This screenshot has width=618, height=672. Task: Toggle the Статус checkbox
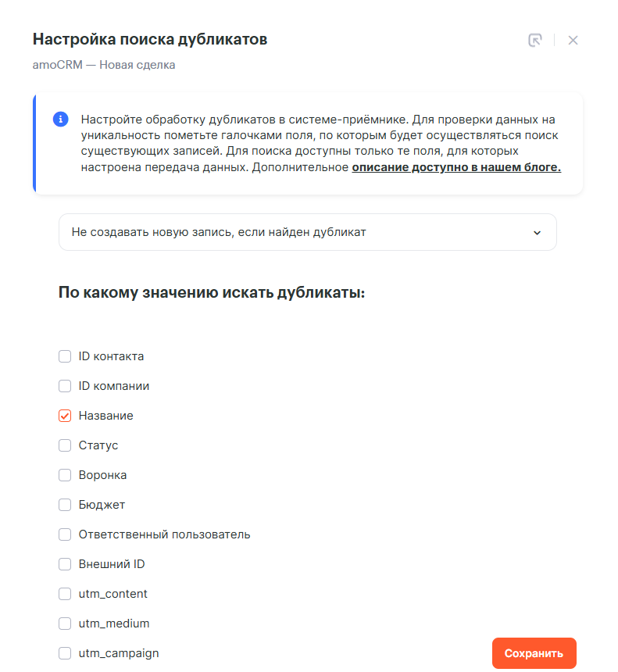65,445
